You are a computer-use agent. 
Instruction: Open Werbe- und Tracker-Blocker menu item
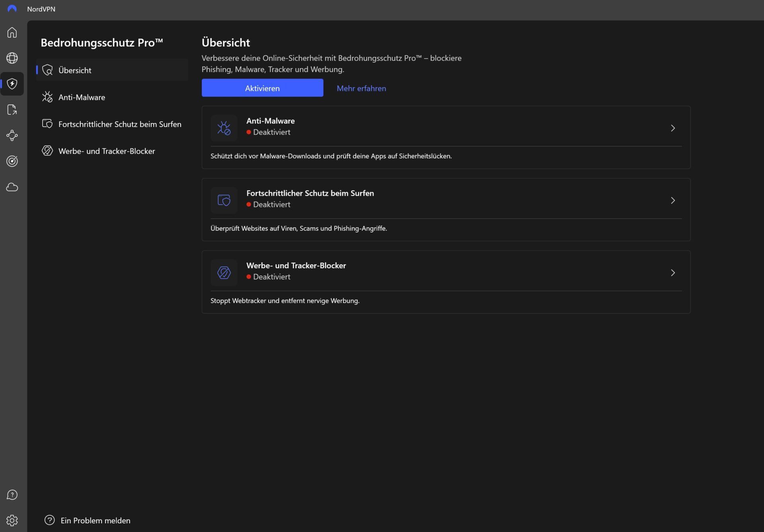[112, 151]
